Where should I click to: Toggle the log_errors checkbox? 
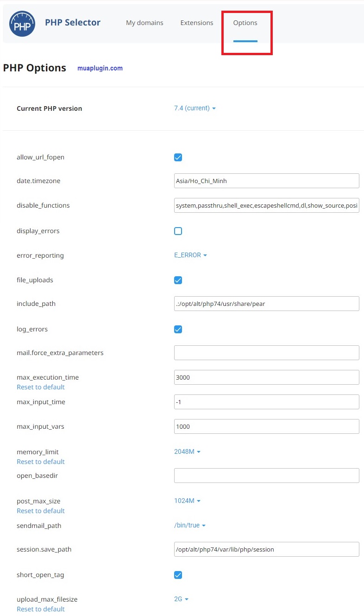click(x=178, y=329)
